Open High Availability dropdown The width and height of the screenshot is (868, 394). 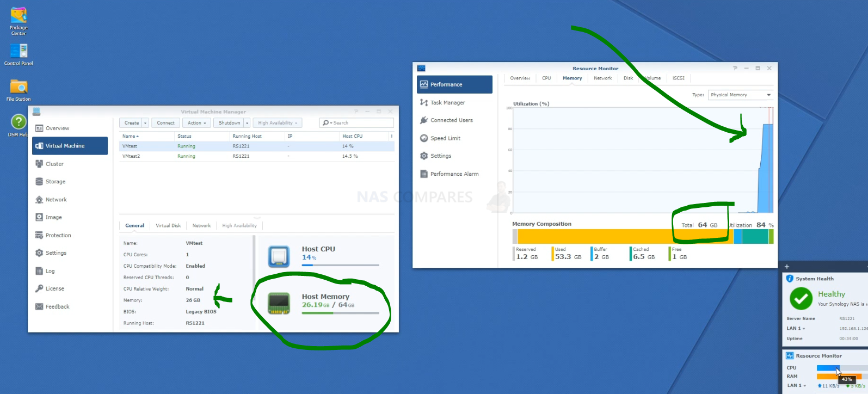pyautogui.click(x=278, y=123)
